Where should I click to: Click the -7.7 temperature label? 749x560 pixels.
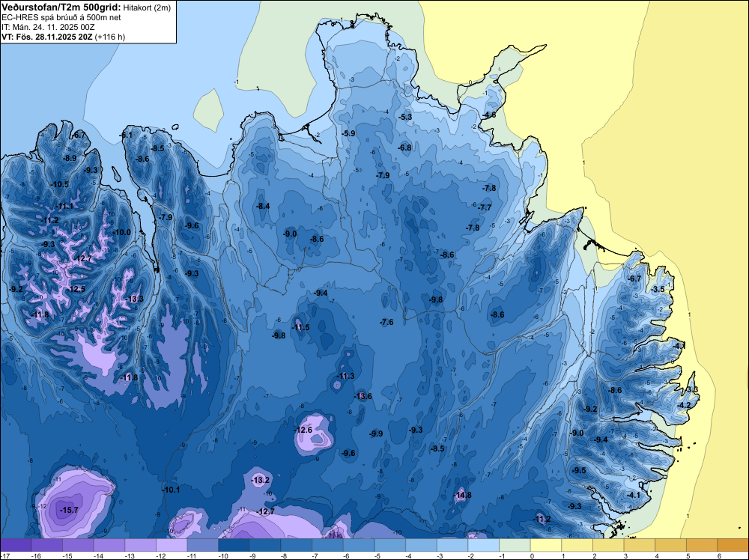pyautogui.click(x=485, y=207)
